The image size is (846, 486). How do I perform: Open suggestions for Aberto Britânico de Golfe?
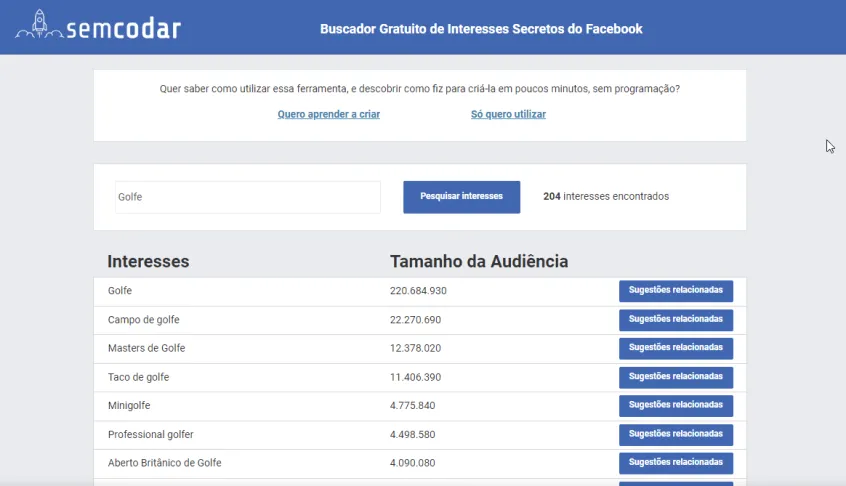[x=675, y=463]
